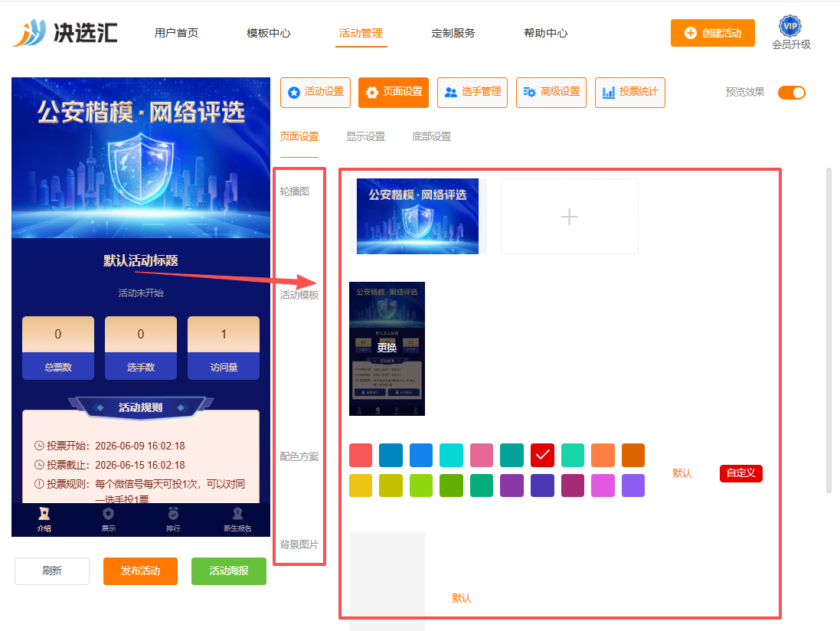The height and width of the screenshot is (631, 840).
Task: Click the 决选汇 logo
Action: [x=65, y=33]
